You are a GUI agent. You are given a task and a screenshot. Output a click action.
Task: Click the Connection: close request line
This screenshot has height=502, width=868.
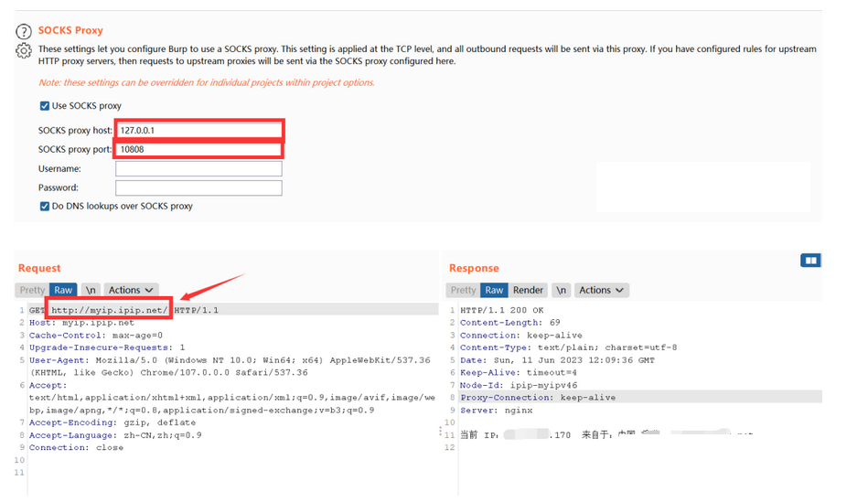tap(77, 448)
